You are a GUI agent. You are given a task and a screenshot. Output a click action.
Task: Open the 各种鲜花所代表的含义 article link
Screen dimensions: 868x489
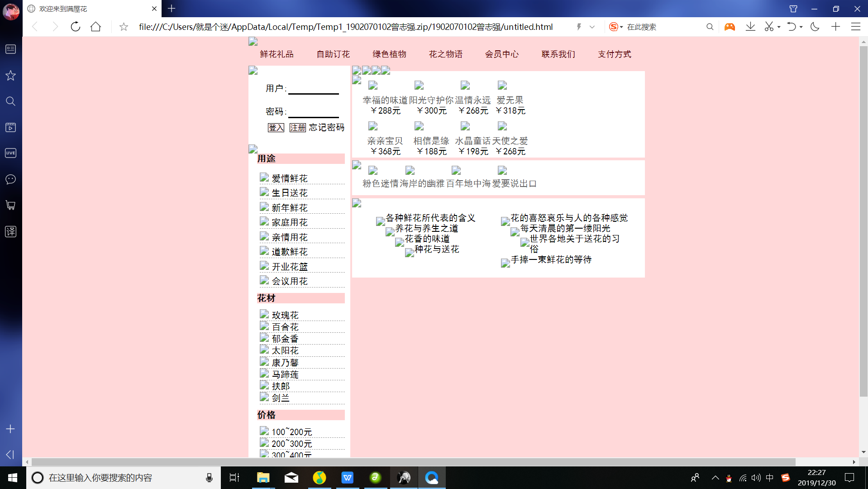pyautogui.click(x=430, y=218)
